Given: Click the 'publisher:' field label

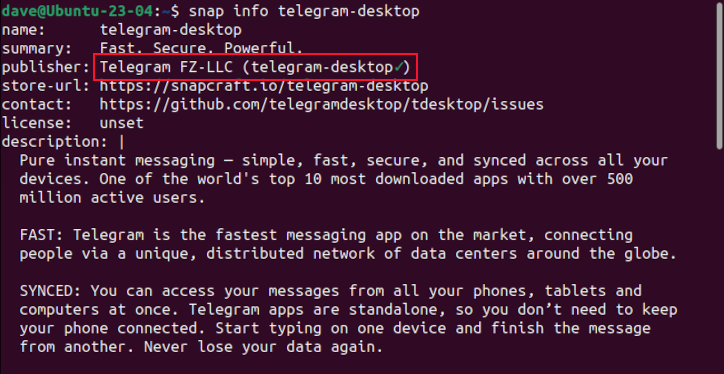Looking at the screenshot, I should click(45, 67).
